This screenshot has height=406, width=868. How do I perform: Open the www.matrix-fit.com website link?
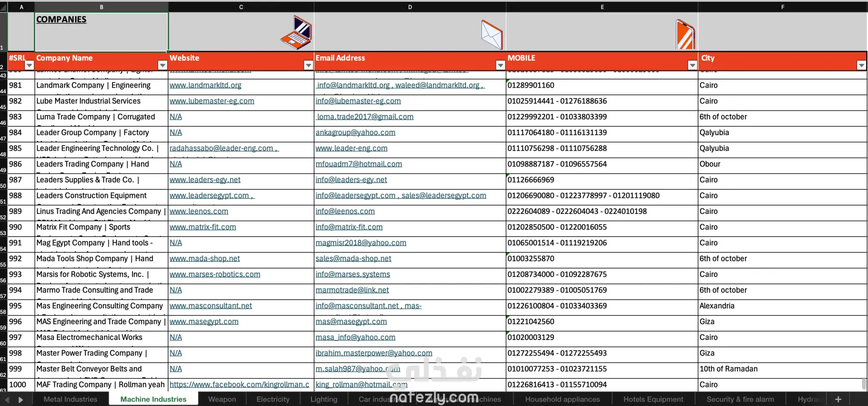203,227
